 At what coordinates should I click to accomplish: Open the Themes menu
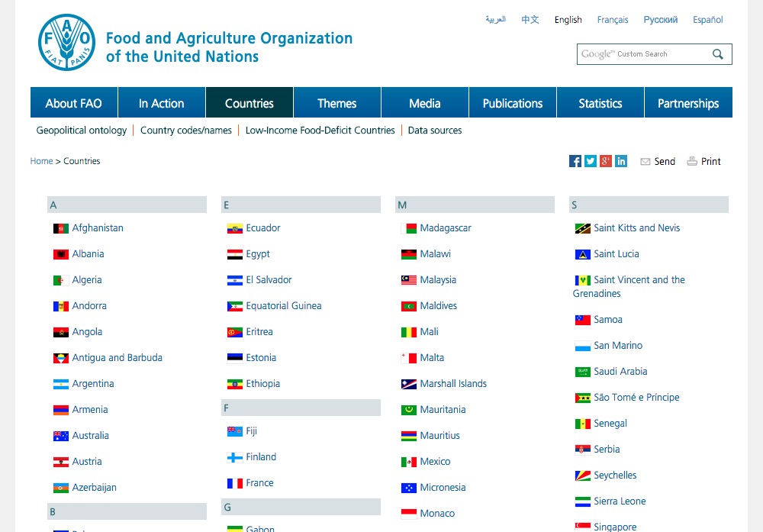[x=337, y=103]
